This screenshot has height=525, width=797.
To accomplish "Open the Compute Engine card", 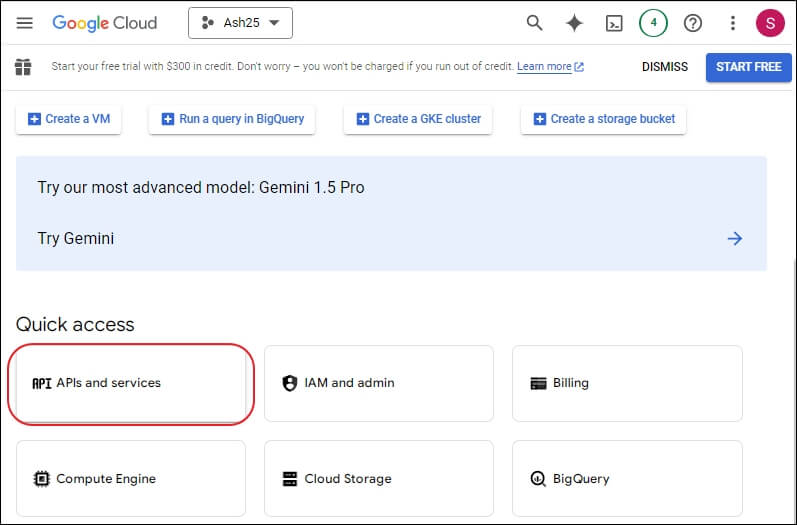I will click(x=131, y=479).
